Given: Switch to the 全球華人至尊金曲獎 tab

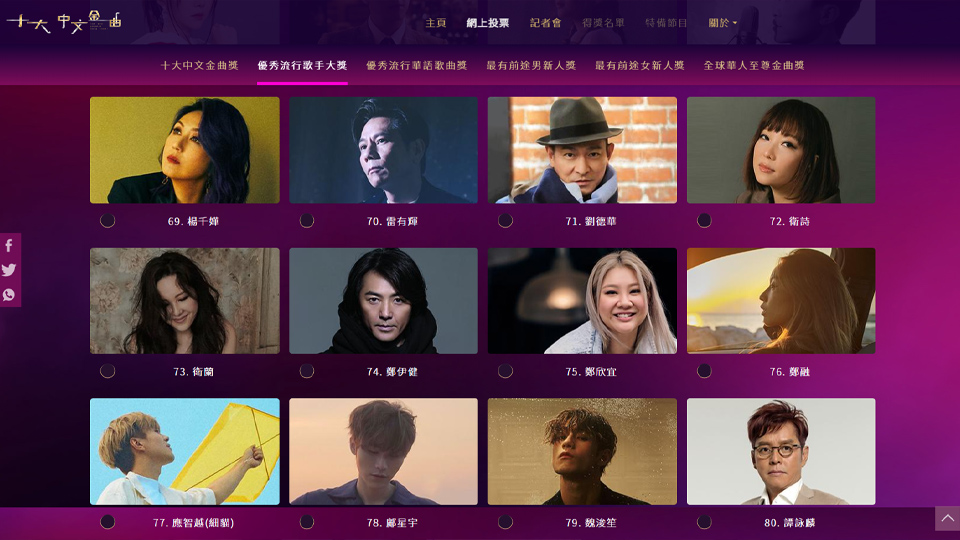Looking at the screenshot, I should (754, 66).
